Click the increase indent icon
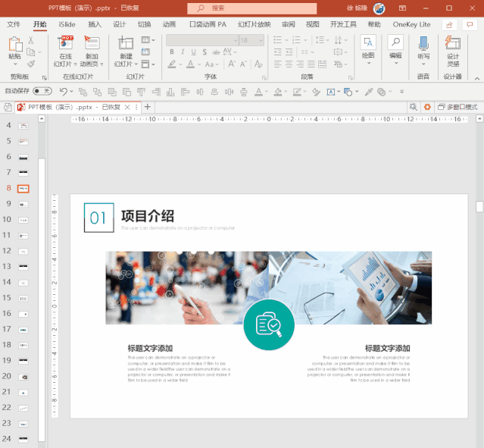 [x=289, y=52]
